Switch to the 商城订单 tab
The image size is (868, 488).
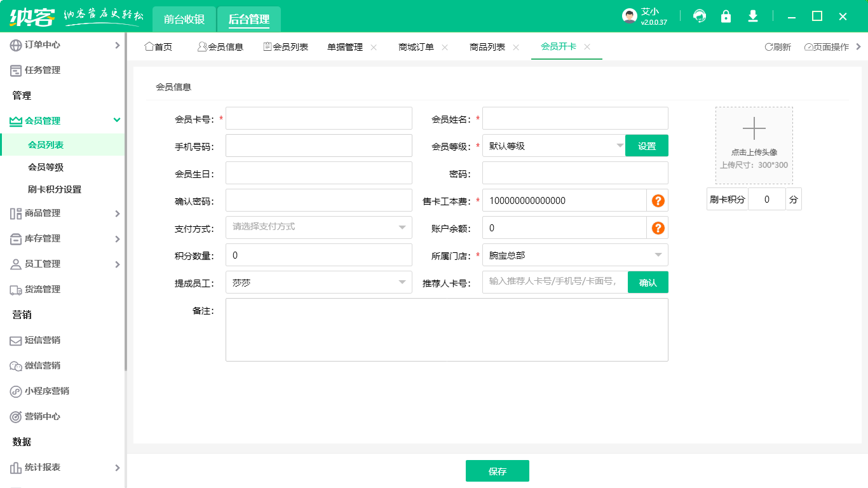pyautogui.click(x=416, y=47)
